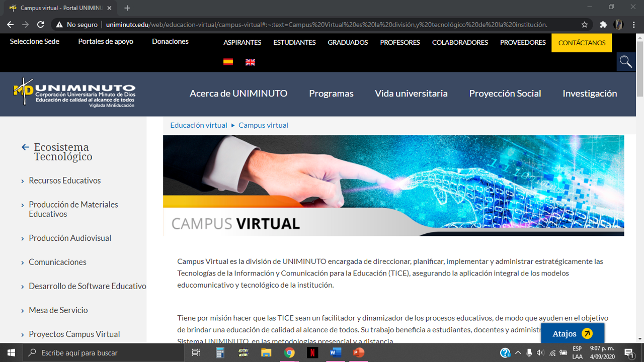Click the browser address bar URL
644x362 pixels.
coord(326,24)
